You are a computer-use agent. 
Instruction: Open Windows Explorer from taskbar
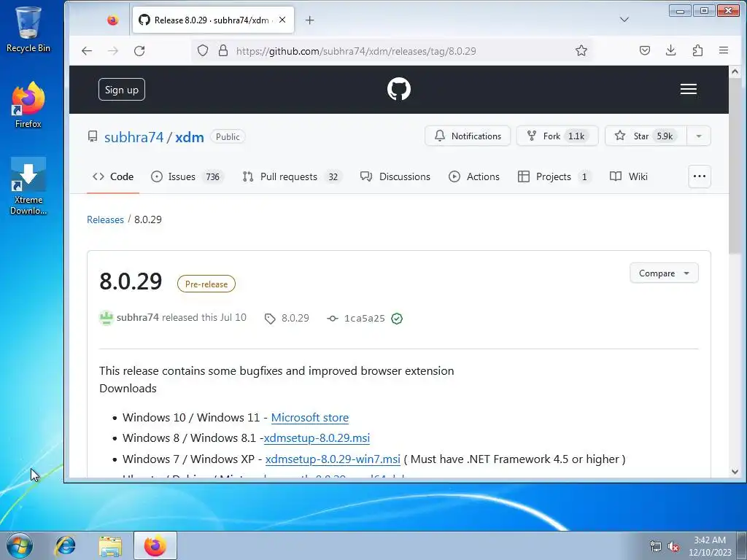click(111, 546)
